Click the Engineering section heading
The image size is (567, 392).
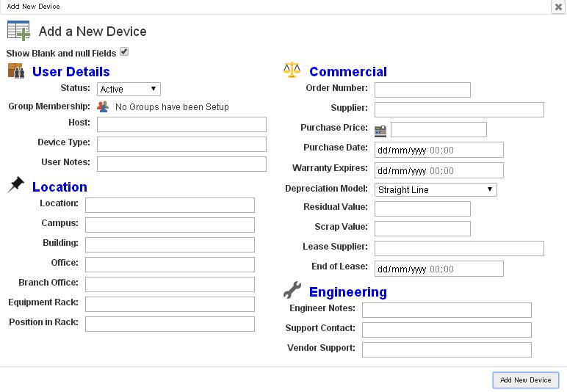pos(348,292)
